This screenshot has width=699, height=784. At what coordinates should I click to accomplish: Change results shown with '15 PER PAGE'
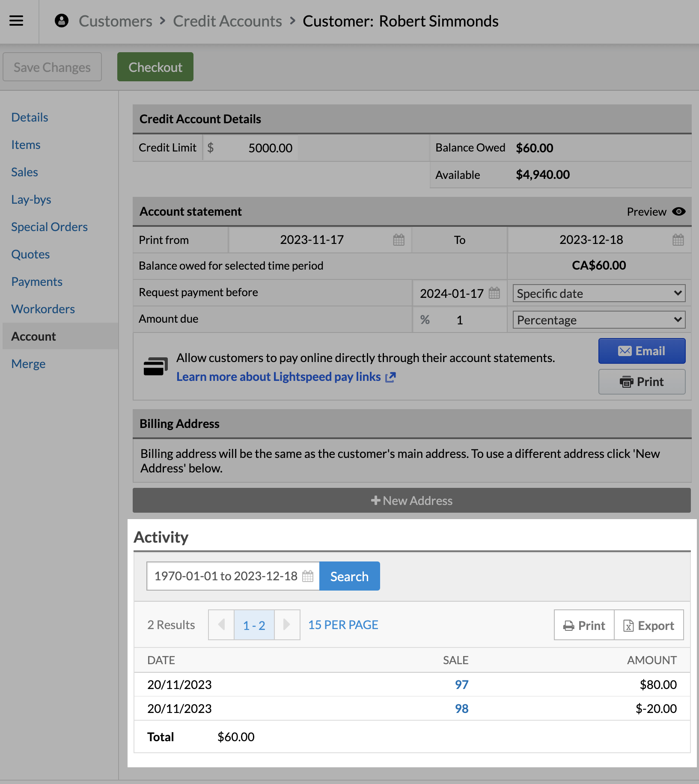[x=342, y=625]
